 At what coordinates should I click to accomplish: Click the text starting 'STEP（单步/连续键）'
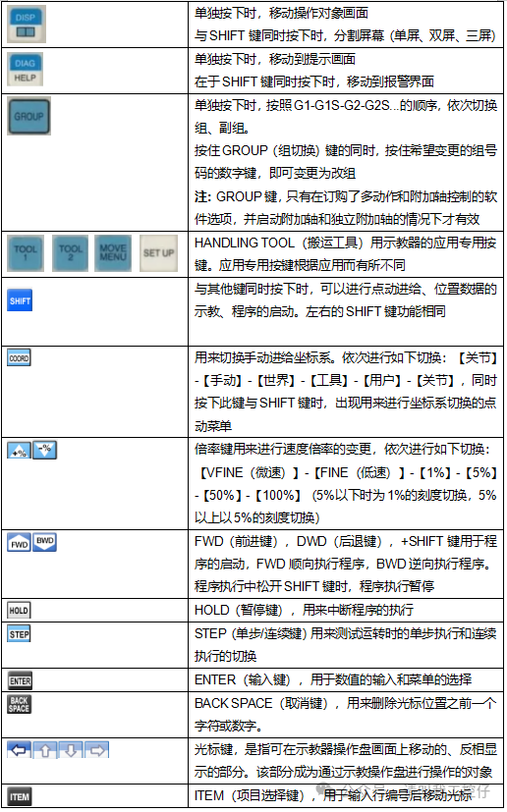pos(346,645)
